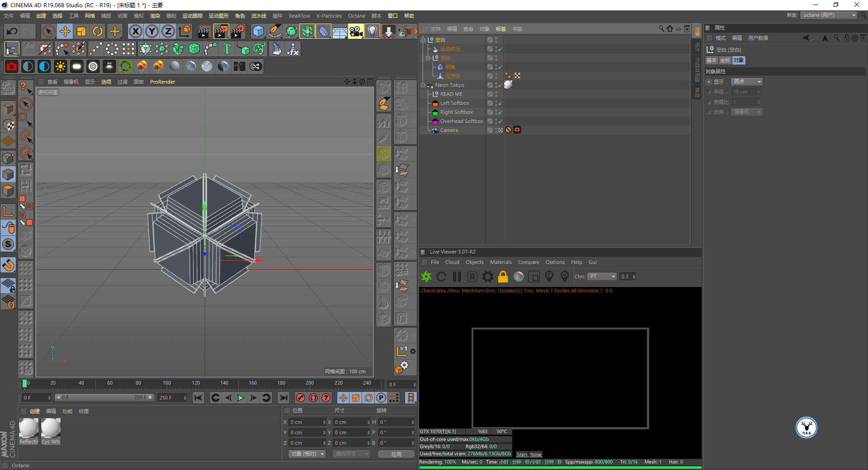868x470 pixels.
Task: Open Chn channel dropdown PT
Action: click(603, 277)
